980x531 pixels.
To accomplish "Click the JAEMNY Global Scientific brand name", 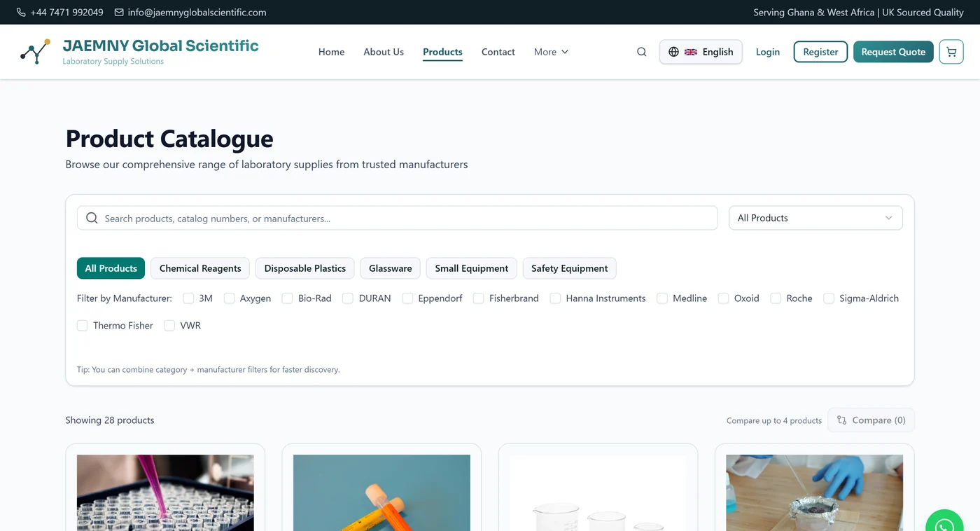I will (x=160, y=46).
